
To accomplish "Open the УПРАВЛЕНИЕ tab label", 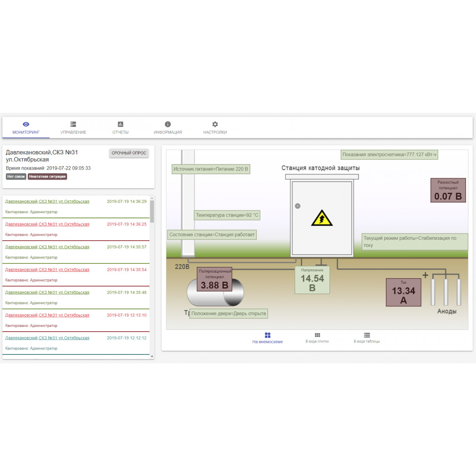I will tap(73, 132).
